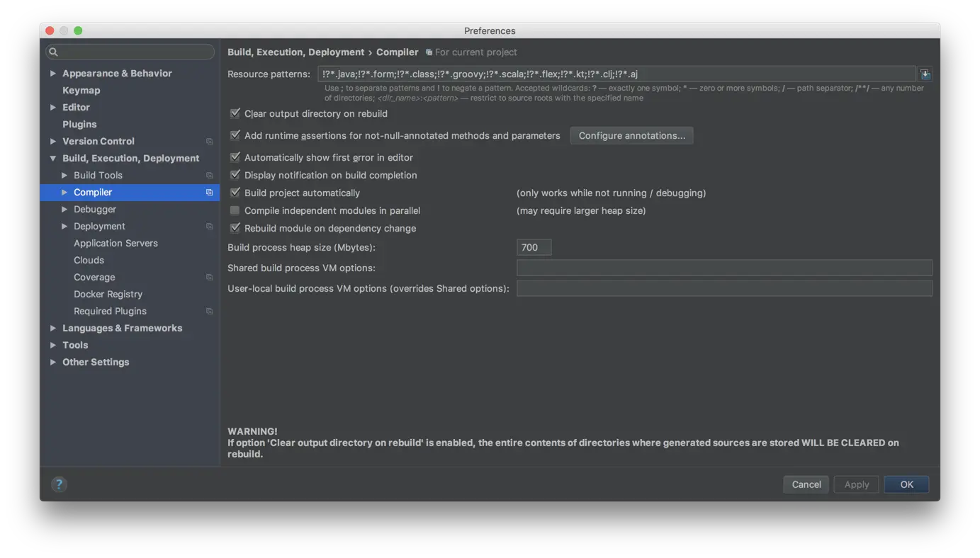
Task: Click the project-scope icon next to Deployment
Action: [209, 226]
